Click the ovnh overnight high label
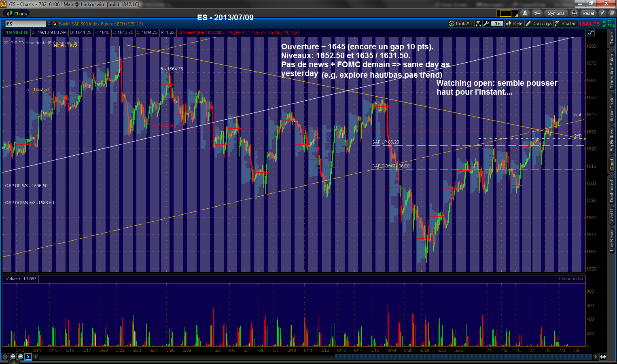Screen dimensions: 617x364 [x=577, y=114]
